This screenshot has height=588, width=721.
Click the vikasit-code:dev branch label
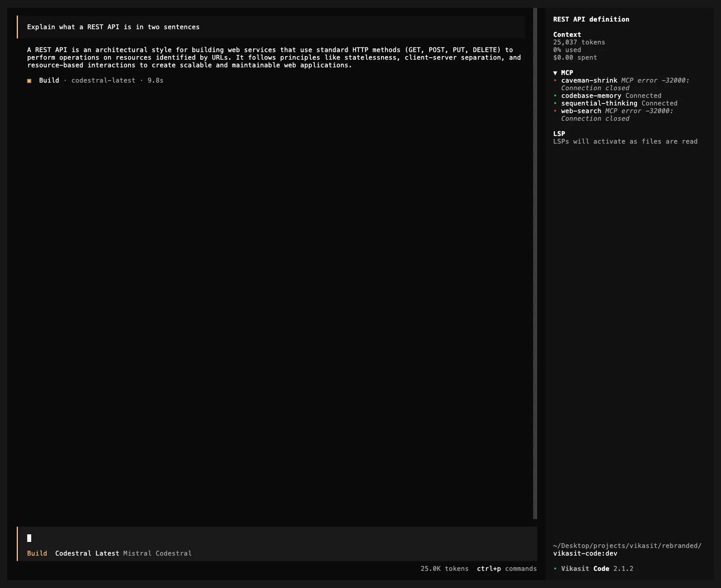(585, 553)
